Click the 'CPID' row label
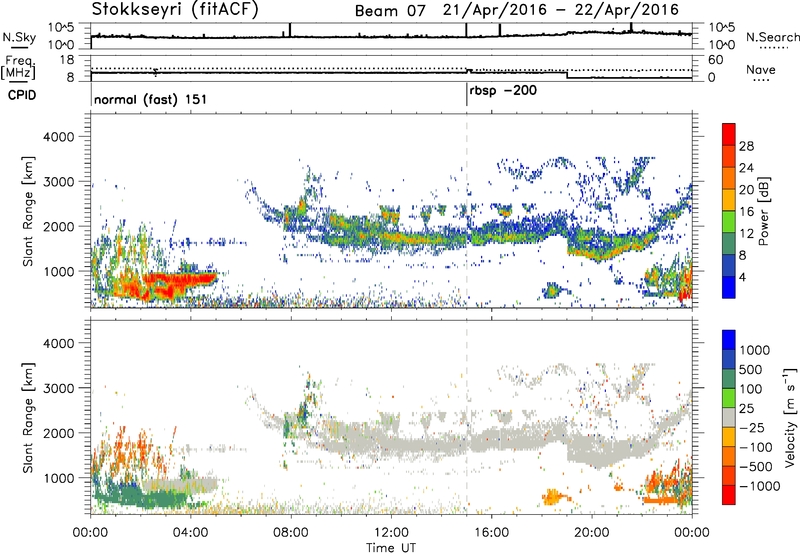The width and height of the screenshot is (800, 554). (22, 95)
